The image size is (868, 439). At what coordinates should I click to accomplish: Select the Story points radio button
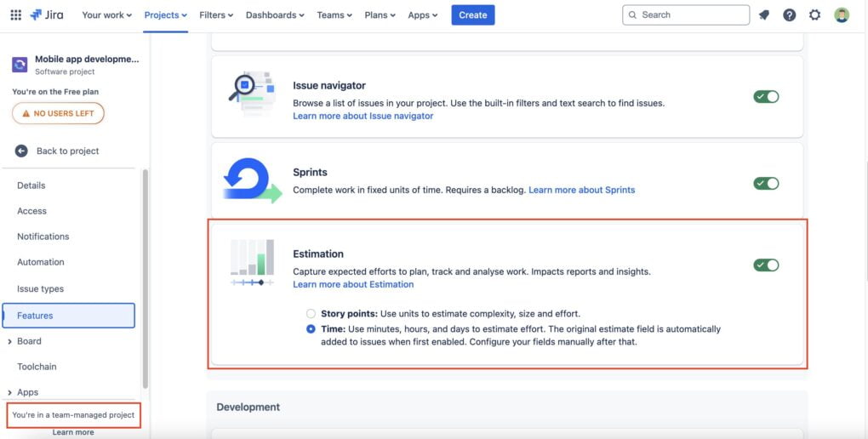point(311,313)
